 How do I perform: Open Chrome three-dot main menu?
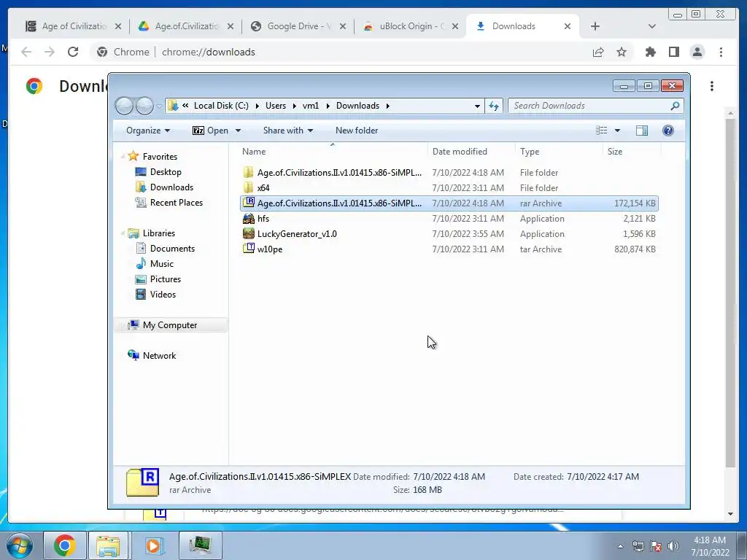tap(721, 52)
